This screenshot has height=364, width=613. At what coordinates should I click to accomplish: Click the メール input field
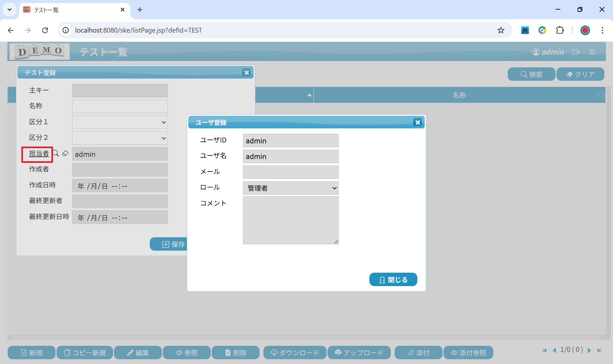[x=291, y=172]
